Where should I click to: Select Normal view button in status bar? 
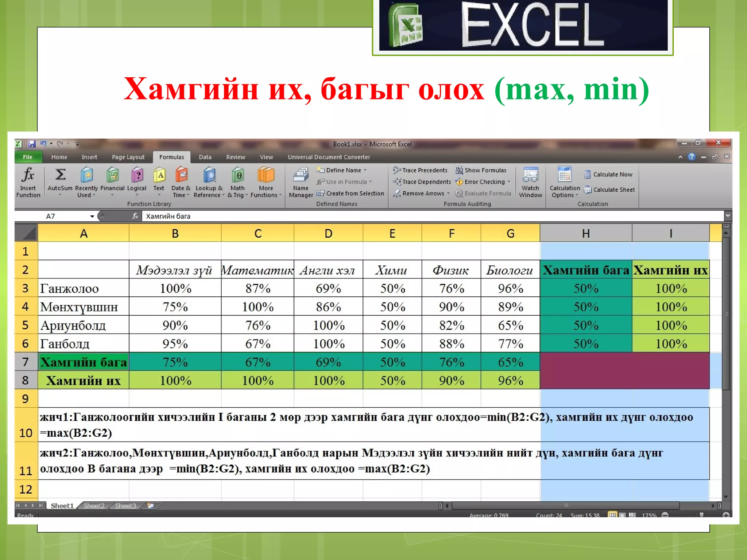point(612,515)
